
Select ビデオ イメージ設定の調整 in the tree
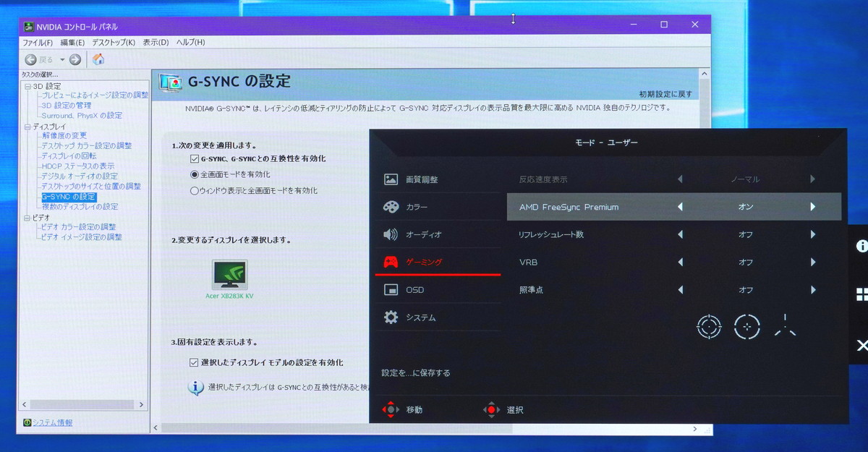point(82,237)
